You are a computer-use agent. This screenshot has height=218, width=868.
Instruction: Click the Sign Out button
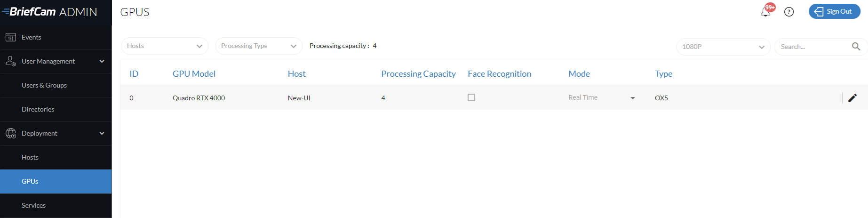pos(835,12)
